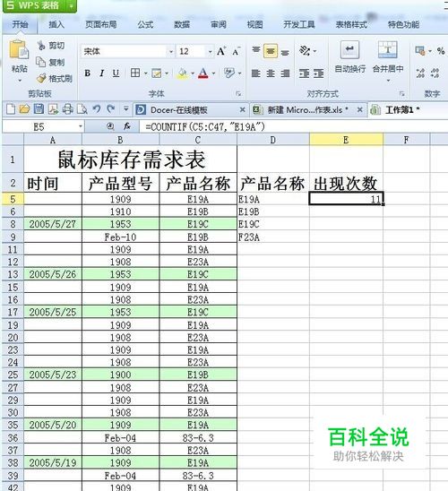Toggle italic formatting

(x=101, y=73)
